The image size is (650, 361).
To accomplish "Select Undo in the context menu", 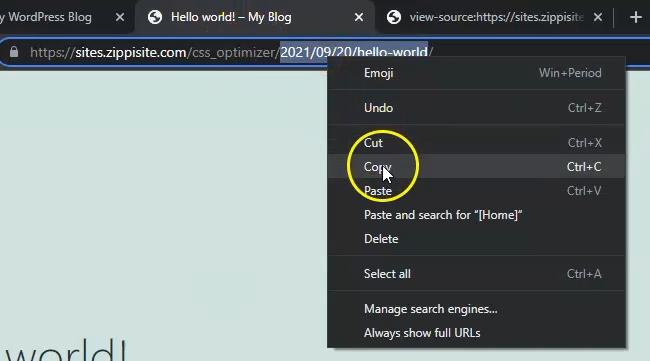I will click(x=476, y=108).
